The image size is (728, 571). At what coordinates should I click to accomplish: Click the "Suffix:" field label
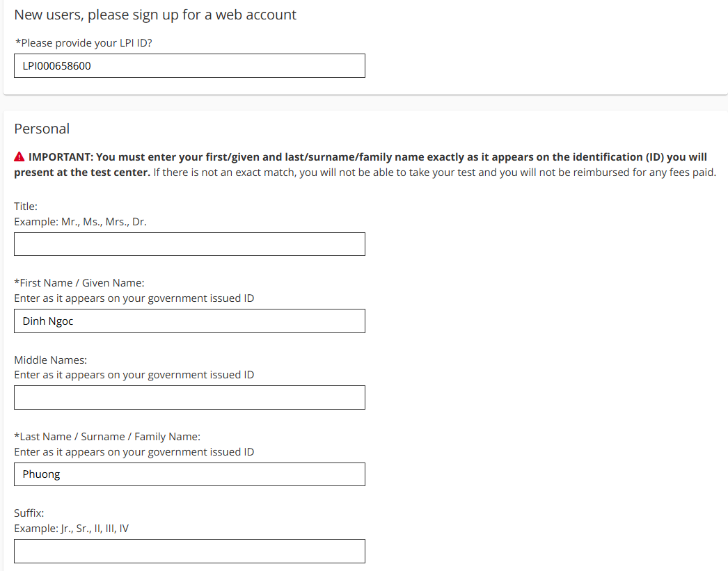tap(29, 513)
